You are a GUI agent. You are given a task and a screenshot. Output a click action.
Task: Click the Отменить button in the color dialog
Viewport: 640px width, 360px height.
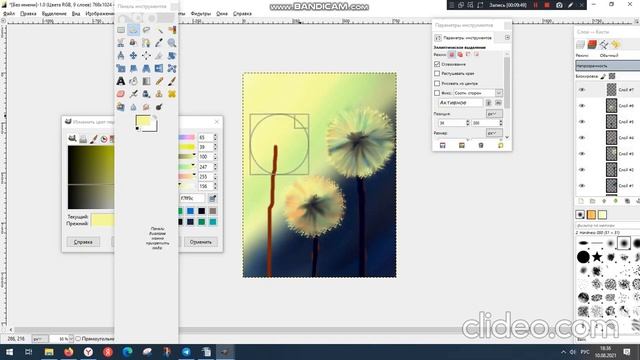[201, 242]
